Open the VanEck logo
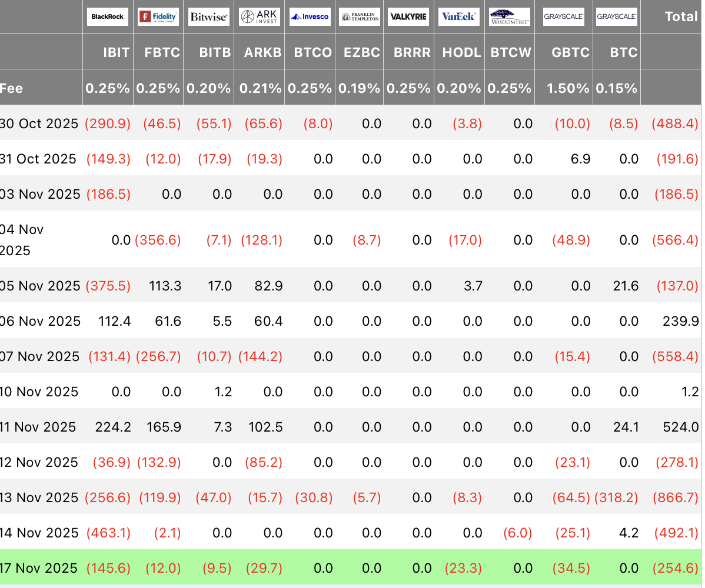 pyautogui.click(x=460, y=16)
